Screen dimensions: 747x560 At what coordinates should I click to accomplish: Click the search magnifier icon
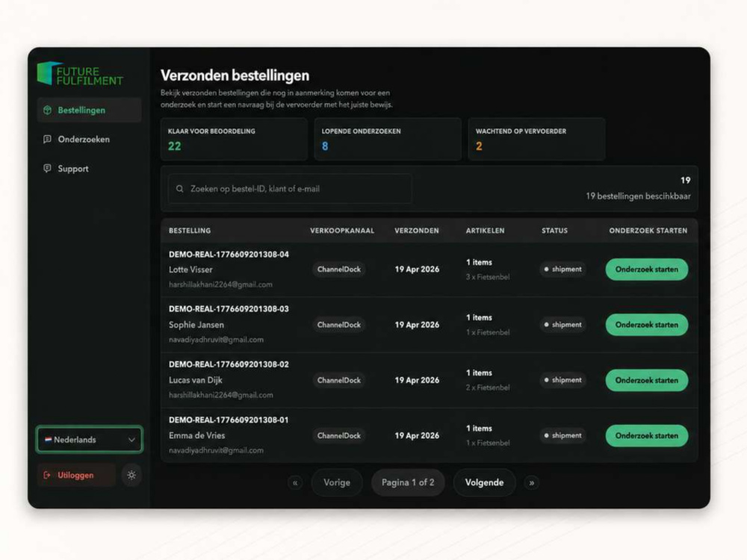pyautogui.click(x=179, y=189)
